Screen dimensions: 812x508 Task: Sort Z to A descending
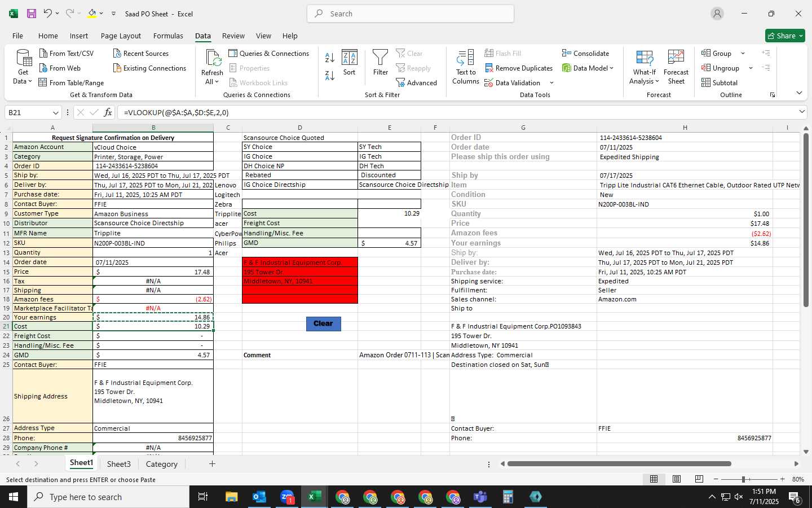[x=330, y=75]
